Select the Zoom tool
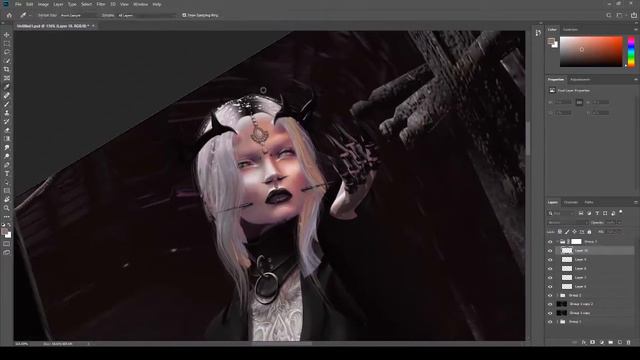The height and width of the screenshot is (360, 640). coord(7,208)
